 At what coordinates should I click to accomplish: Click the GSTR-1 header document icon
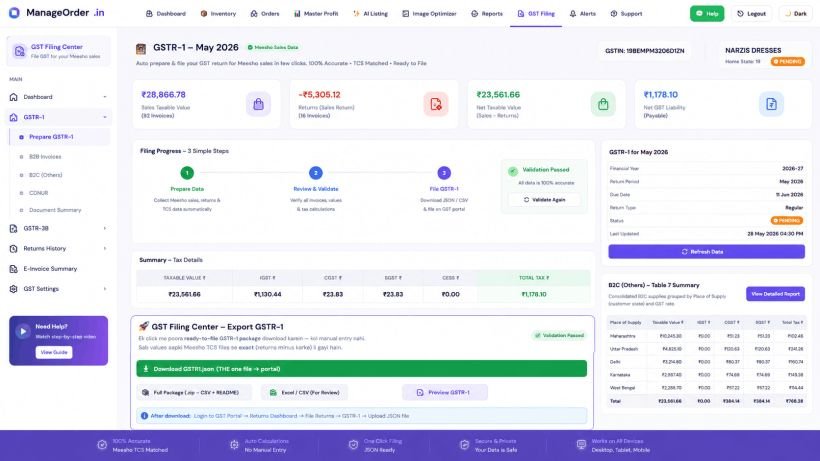click(141, 49)
